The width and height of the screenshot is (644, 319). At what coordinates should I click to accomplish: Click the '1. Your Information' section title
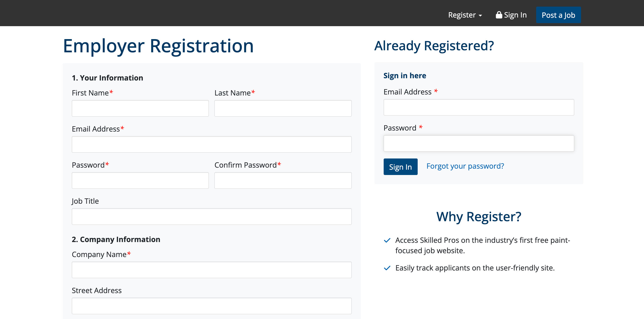click(107, 78)
